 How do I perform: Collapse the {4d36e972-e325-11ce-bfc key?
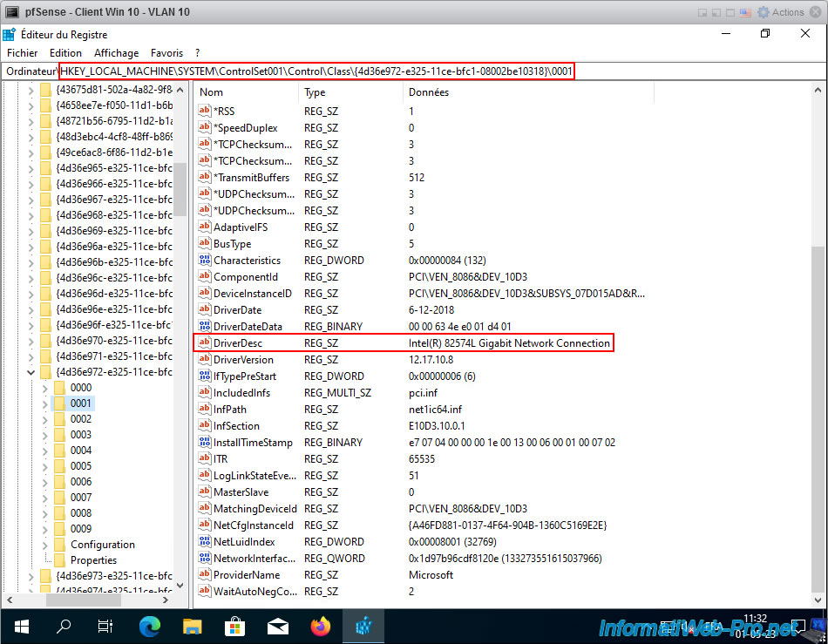(31, 372)
